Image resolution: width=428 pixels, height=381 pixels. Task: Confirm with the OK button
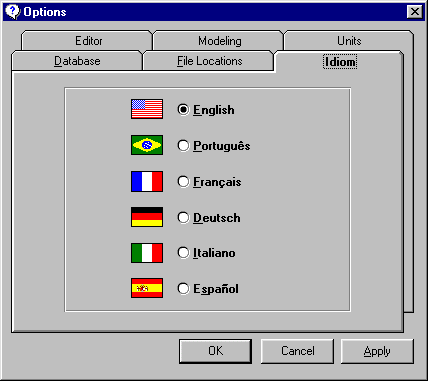coord(215,351)
